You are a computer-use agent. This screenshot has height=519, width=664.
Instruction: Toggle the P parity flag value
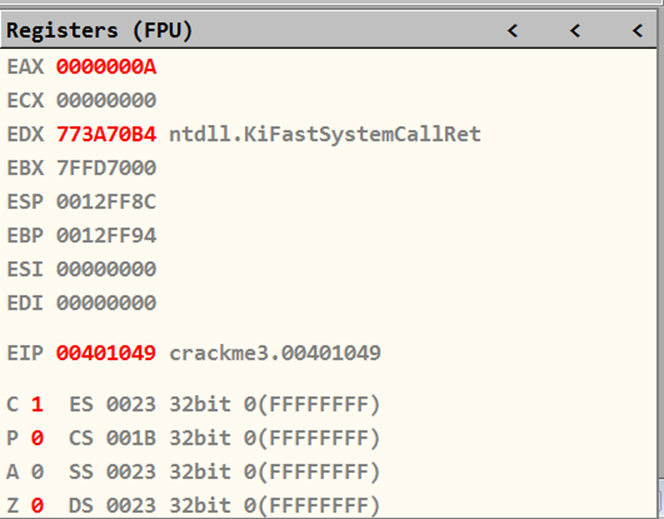click(37, 438)
